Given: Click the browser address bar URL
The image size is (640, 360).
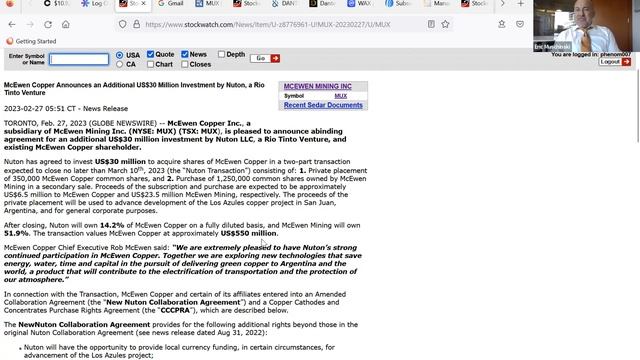Looking at the screenshot, I should 268,24.
